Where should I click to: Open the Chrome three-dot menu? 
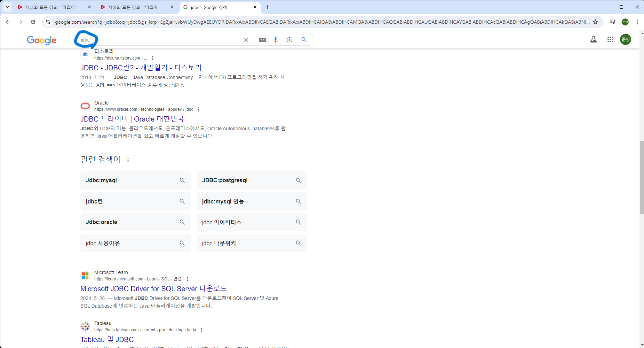637,22
